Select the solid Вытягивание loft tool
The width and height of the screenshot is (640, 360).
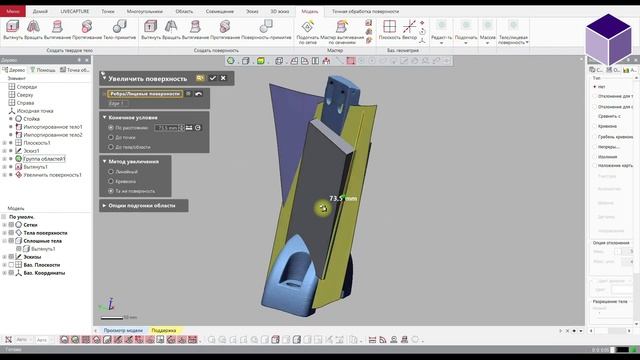tap(57, 30)
